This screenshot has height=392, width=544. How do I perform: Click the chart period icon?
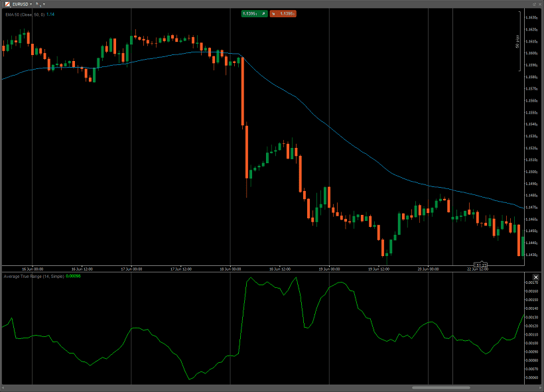pyautogui.click(x=37, y=4)
